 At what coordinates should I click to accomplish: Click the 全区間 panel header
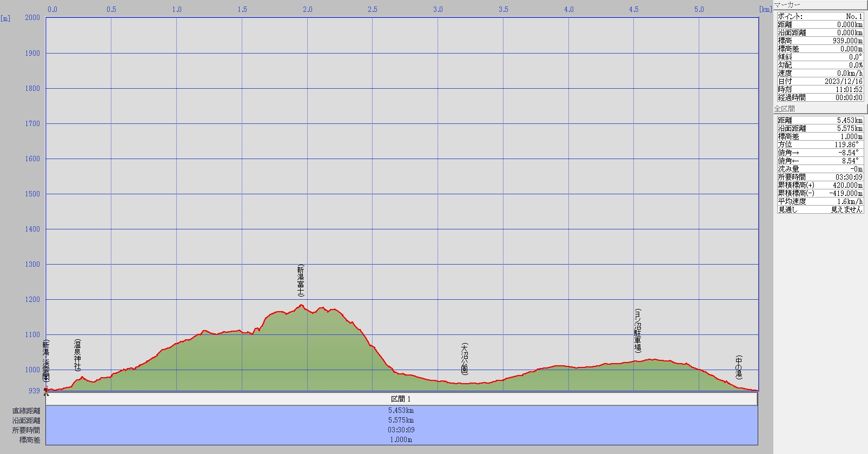820,109
